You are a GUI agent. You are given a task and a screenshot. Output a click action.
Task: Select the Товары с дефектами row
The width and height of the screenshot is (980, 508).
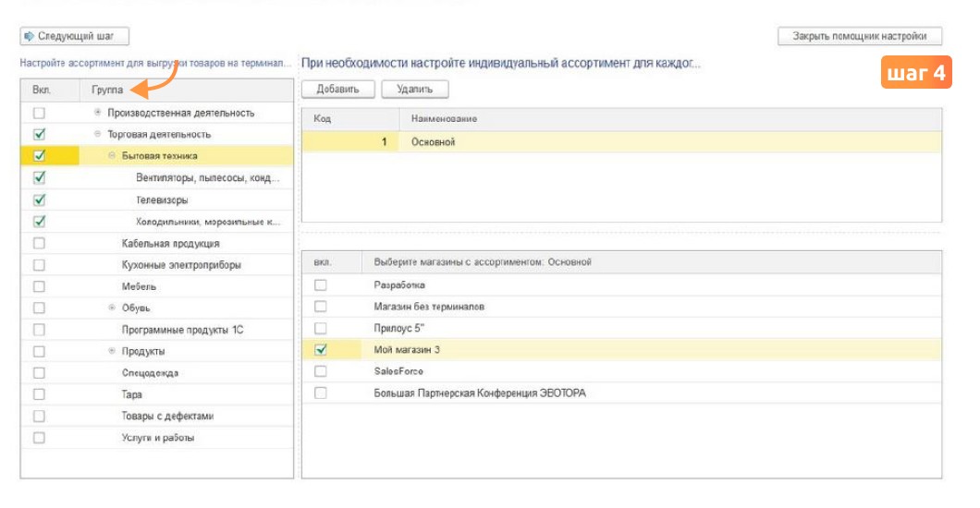(157, 417)
